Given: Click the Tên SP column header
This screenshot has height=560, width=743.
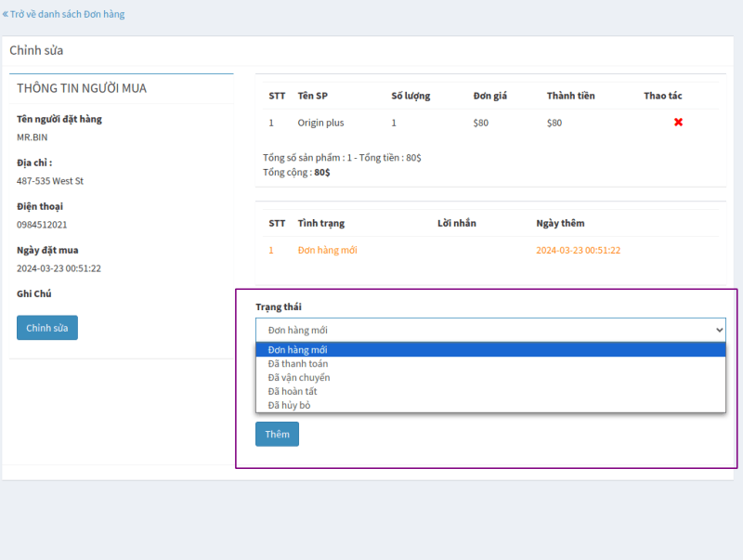Looking at the screenshot, I should click(312, 96).
